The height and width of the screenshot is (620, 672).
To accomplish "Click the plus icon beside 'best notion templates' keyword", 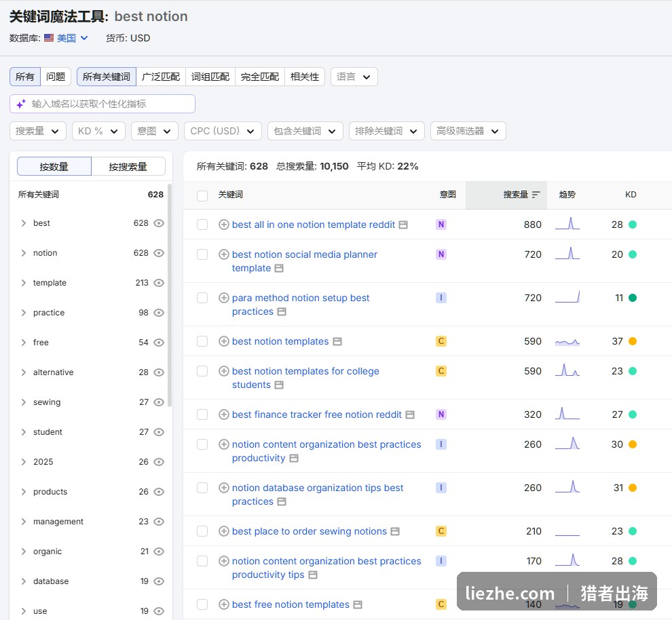I will click(x=224, y=341).
